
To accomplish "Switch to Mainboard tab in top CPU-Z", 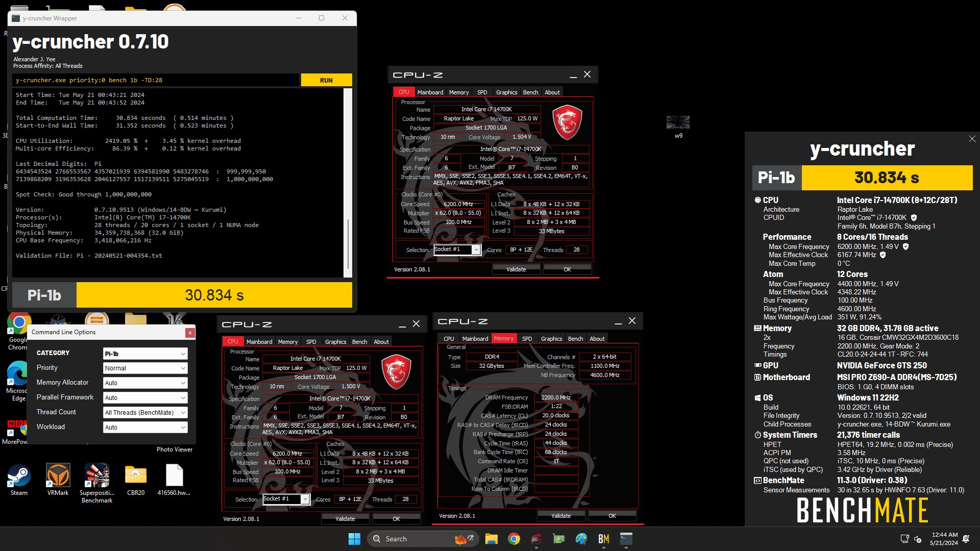I will click(430, 92).
